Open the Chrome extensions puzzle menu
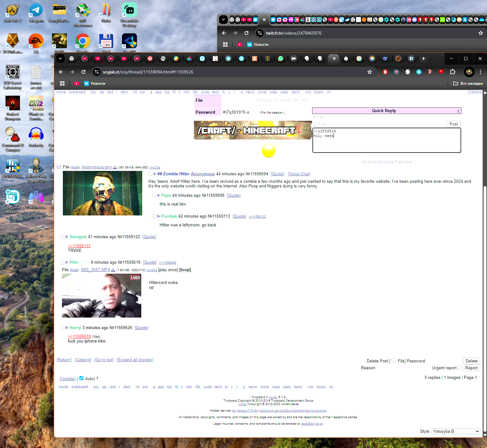 [452, 72]
